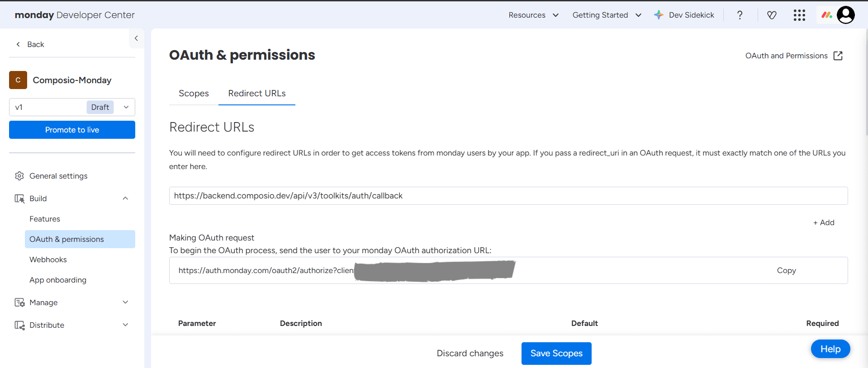Click the Distribute section icon
This screenshot has width=868, height=368.
pos(19,325)
